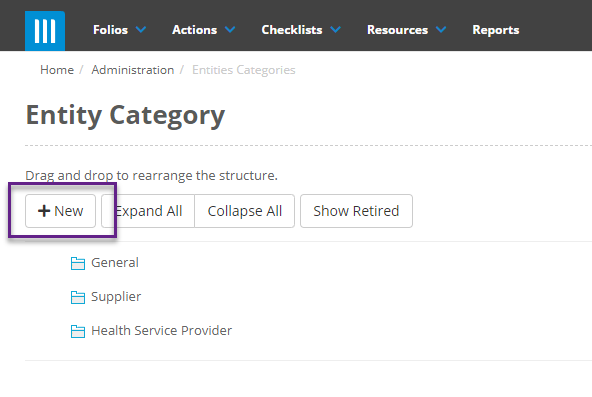Open the Checklists menu label
This screenshot has height=397, width=592.
point(292,30)
